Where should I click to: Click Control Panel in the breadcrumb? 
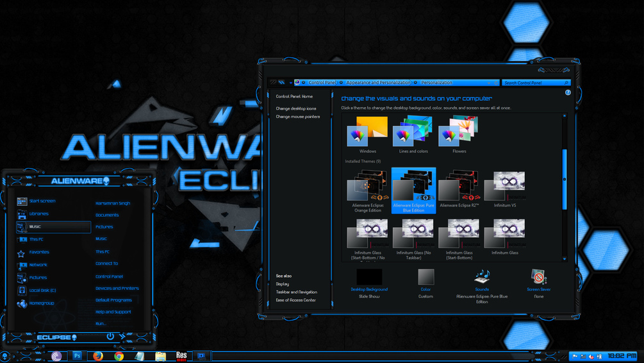tap(322, 83)
